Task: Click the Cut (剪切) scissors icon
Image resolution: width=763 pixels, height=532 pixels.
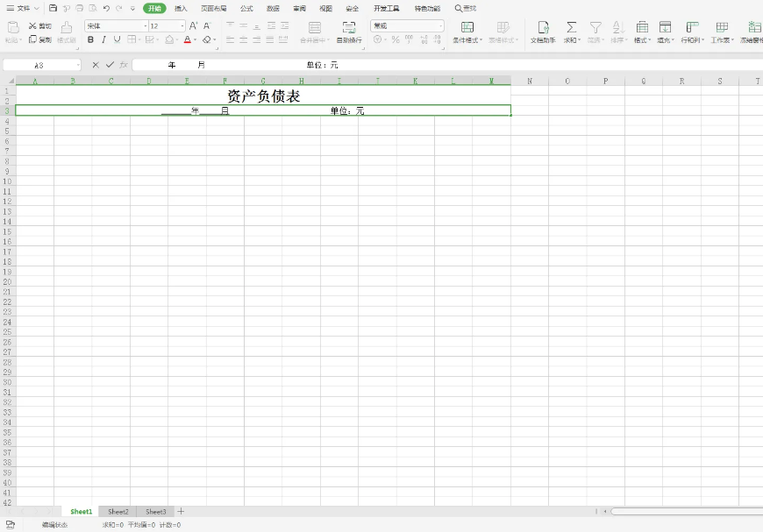Action: point(33,26)
